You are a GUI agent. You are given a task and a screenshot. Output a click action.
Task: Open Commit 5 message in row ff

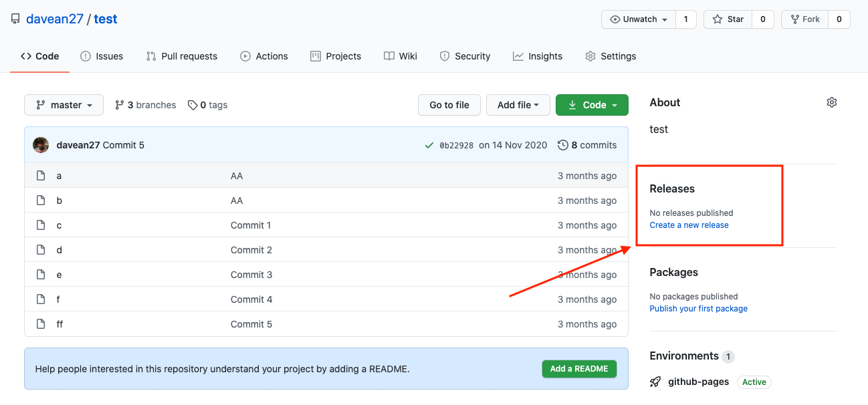(251, 324)
